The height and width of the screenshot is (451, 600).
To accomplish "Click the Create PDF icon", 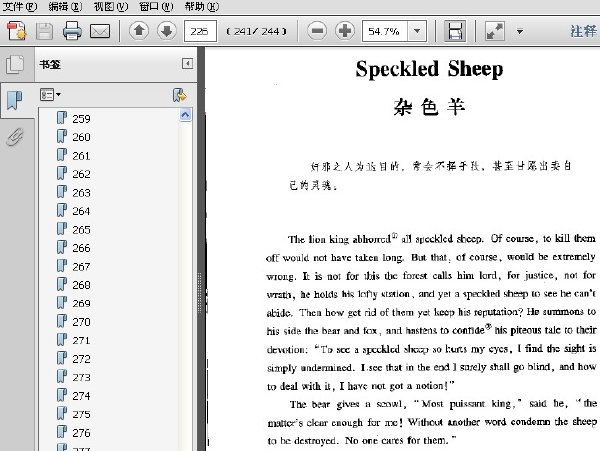I will [16, 31].
